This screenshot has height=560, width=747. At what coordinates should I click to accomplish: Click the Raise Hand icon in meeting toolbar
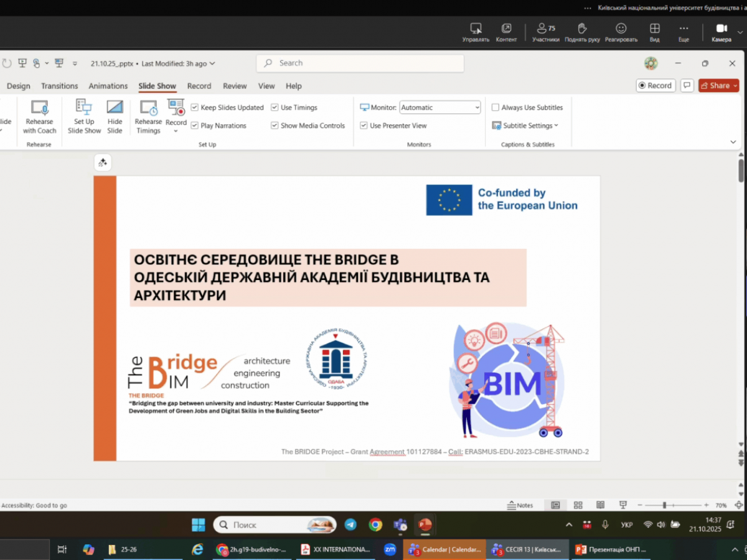pyautogui.click(x=581, y=29)
